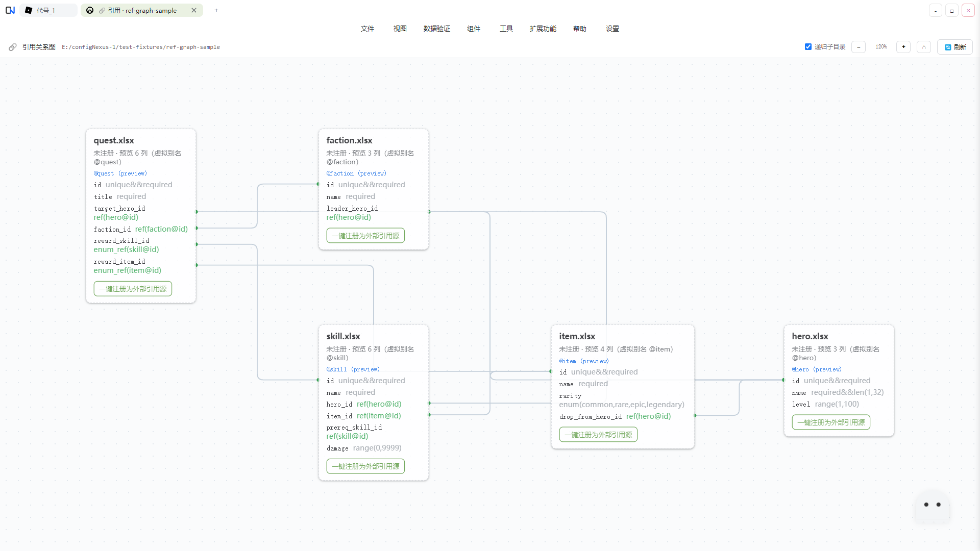
Task: Open the 工具 menu
Action: click(x=506, y=29)
